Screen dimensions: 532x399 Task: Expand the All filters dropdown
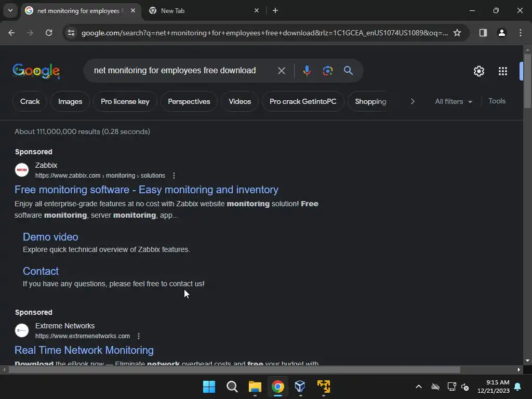click(454, 101)
